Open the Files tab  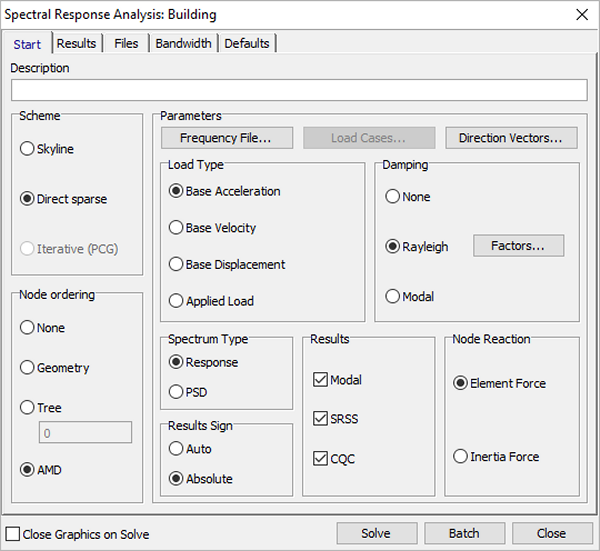point(126,44)
